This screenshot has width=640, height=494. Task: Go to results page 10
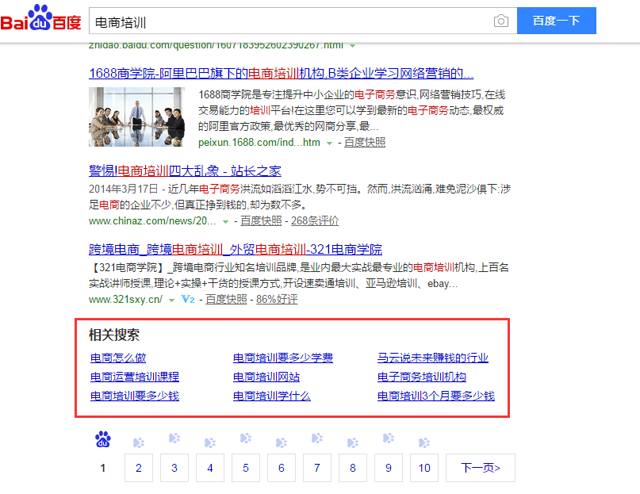(x=424, y=467)
